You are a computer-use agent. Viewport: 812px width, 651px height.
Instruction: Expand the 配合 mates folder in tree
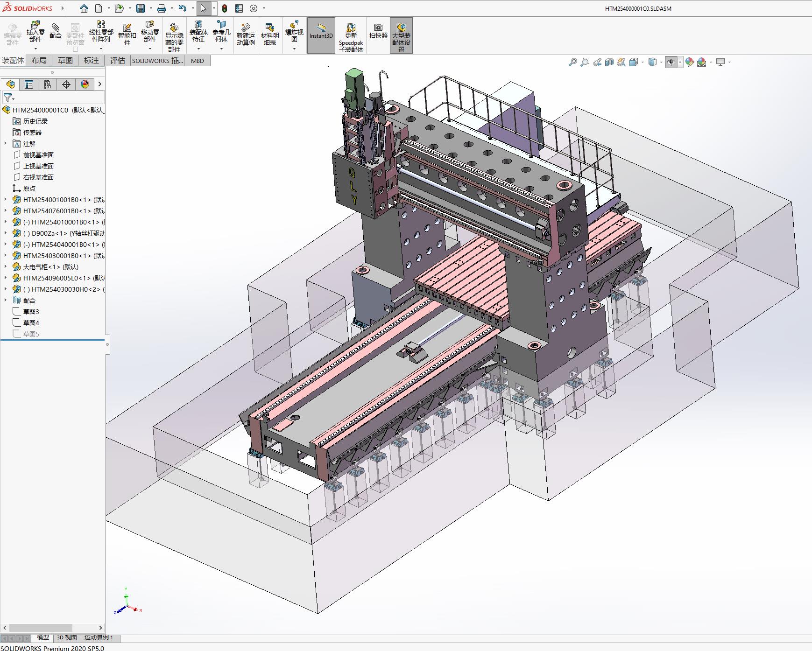click(x=6, y=301)
